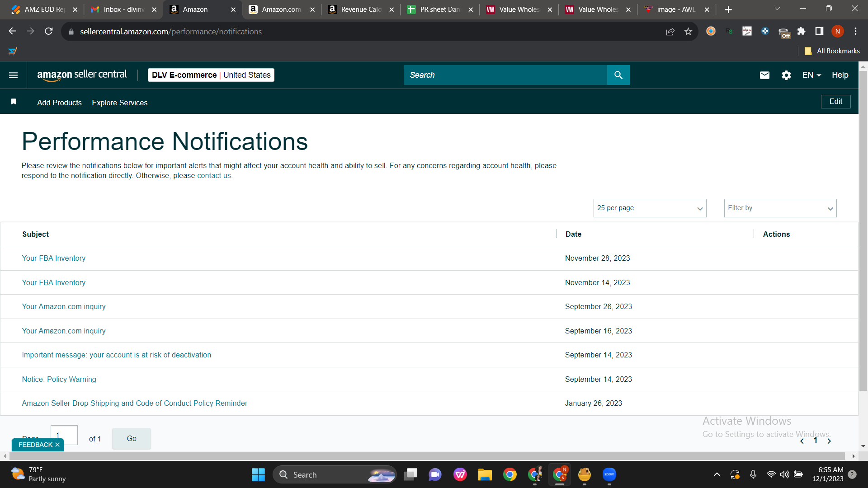The height and width of the screenshot is (488, 868).
Task: Open the weather widget on taskbar
Action: tap(38, 474)
